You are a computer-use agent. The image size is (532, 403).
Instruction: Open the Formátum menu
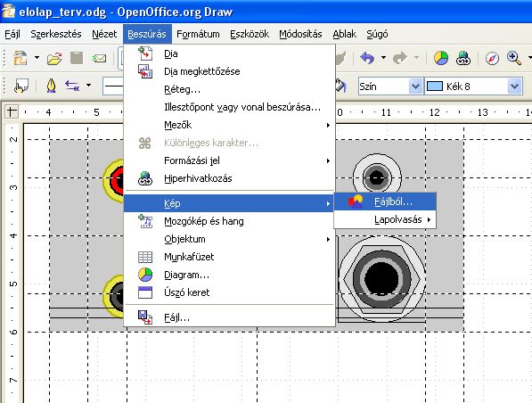(x=198, y=34)
